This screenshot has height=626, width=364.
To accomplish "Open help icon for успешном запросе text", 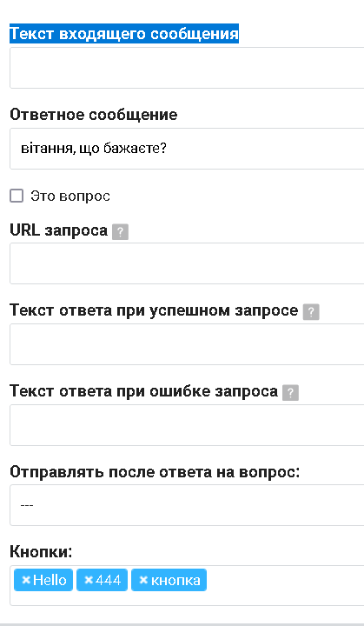I will click(x=311, y=311).
